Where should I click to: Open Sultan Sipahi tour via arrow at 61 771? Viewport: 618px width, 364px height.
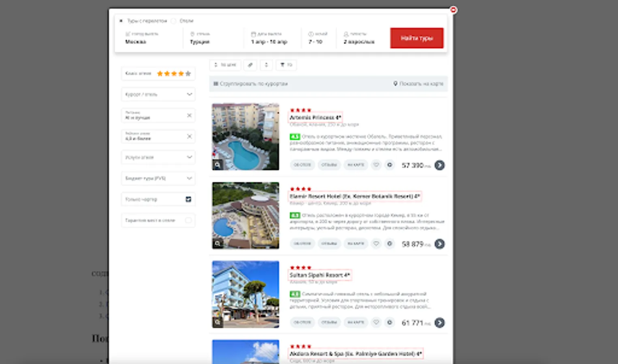[439, 323]
